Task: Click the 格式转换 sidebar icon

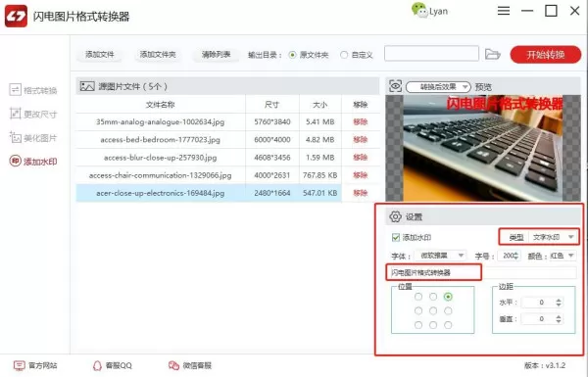Action: click(15, 90)
